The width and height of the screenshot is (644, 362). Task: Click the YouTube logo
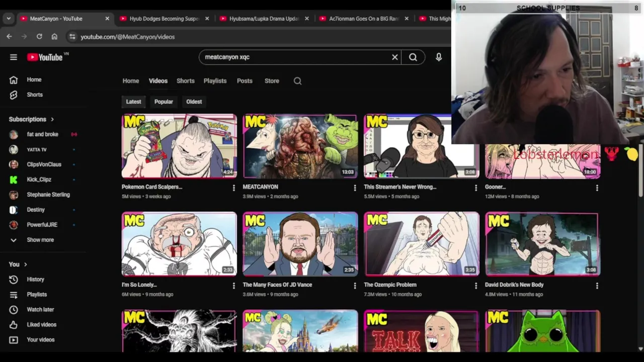tap(45, 57)
